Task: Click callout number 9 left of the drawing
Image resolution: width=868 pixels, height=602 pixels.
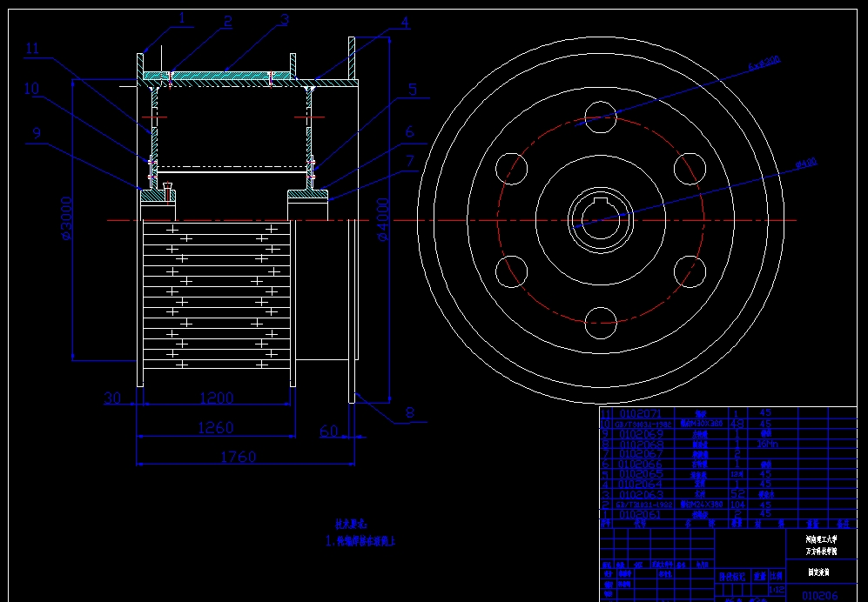Action: pyautogui.click(x=37, y=133)
